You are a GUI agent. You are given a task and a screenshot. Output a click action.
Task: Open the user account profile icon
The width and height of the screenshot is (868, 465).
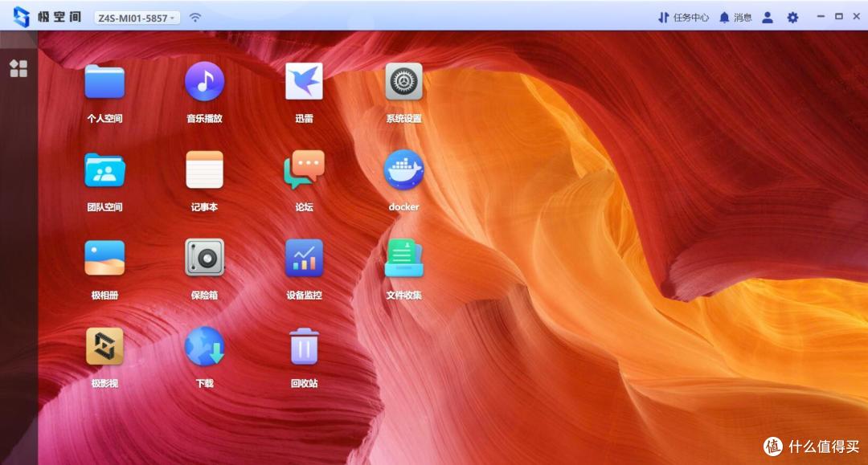(x=768, y=17)
